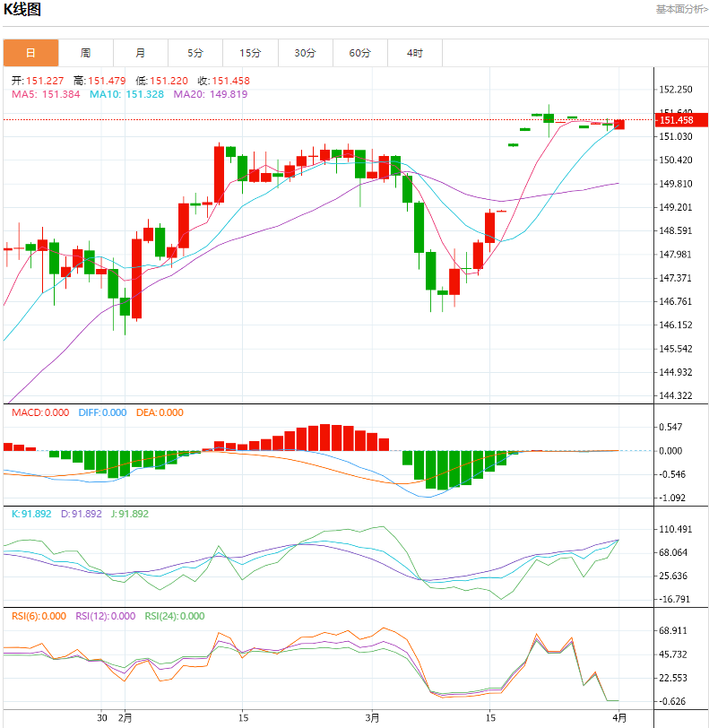
Task: Click the MACD indicator legend label
Action: point(39,412)
